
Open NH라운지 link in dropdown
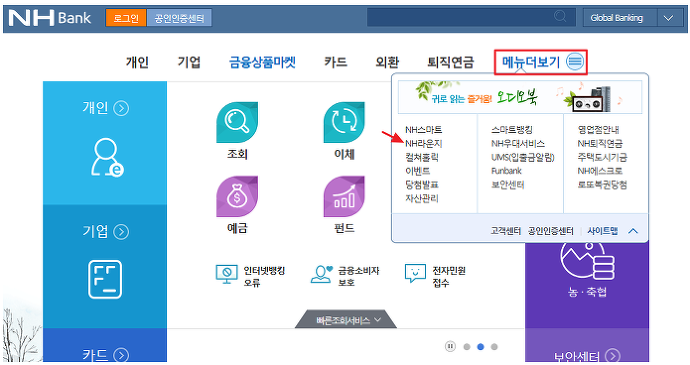(x=423, y=144)
